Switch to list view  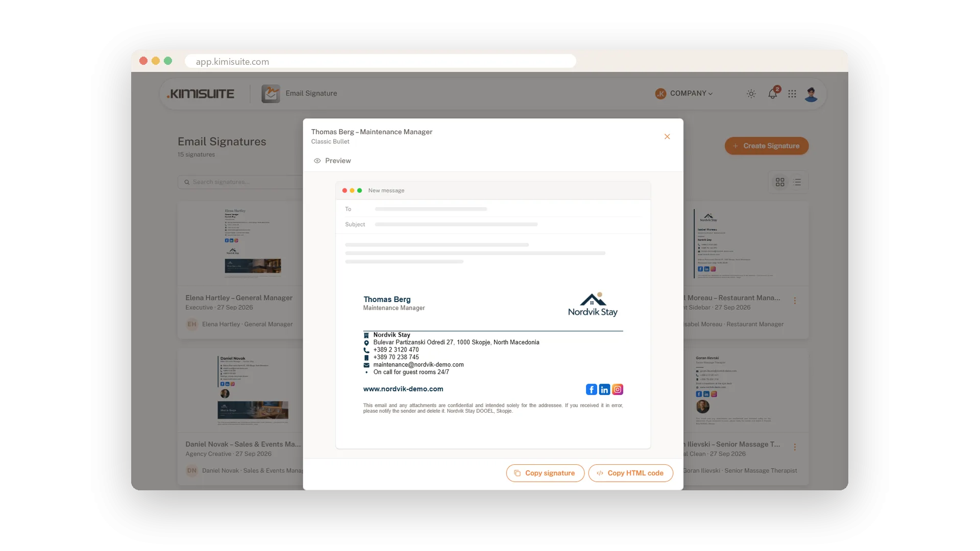coord(798,182)
